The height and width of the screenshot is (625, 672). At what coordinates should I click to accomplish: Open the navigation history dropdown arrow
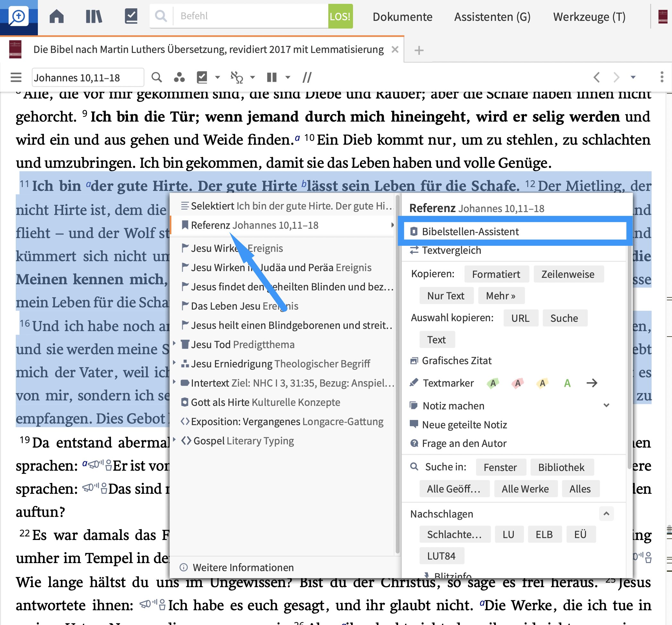tap(633, 77)
